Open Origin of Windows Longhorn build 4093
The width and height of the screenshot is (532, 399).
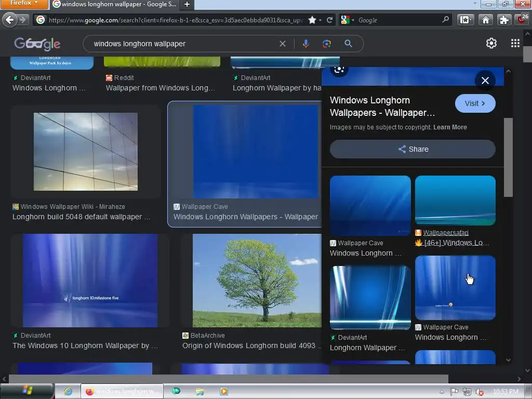[251, 345]
